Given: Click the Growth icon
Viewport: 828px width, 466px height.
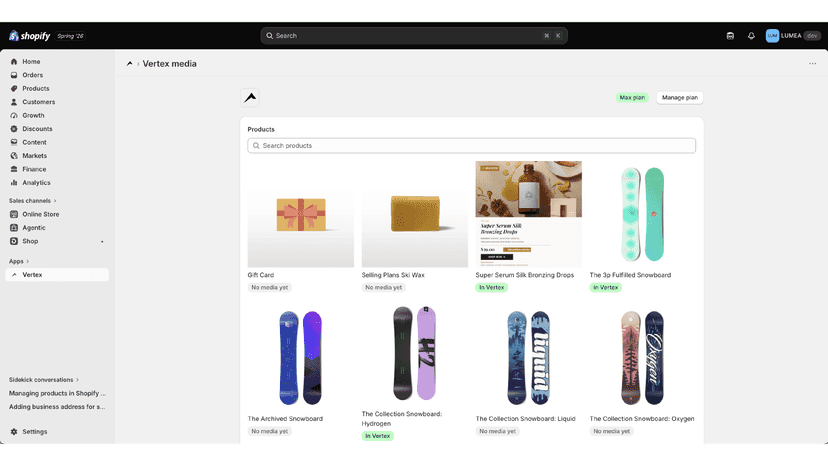Looking at the screenshot, I should 14,116.
